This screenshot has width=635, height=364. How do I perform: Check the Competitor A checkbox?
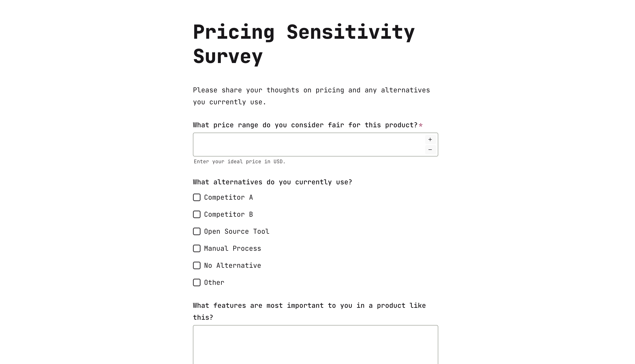pos(197,197)
